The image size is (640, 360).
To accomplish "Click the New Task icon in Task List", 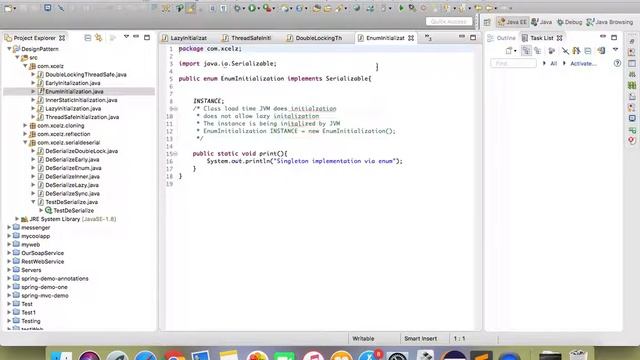I will (509, 51).
